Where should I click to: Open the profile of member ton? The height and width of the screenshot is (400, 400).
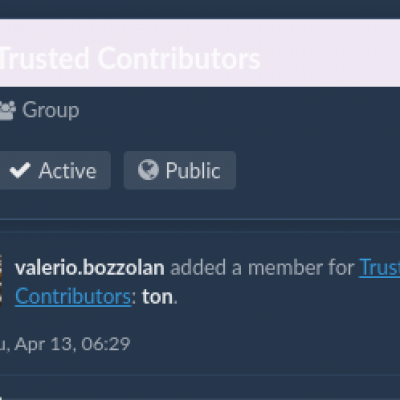coord(157,297)
